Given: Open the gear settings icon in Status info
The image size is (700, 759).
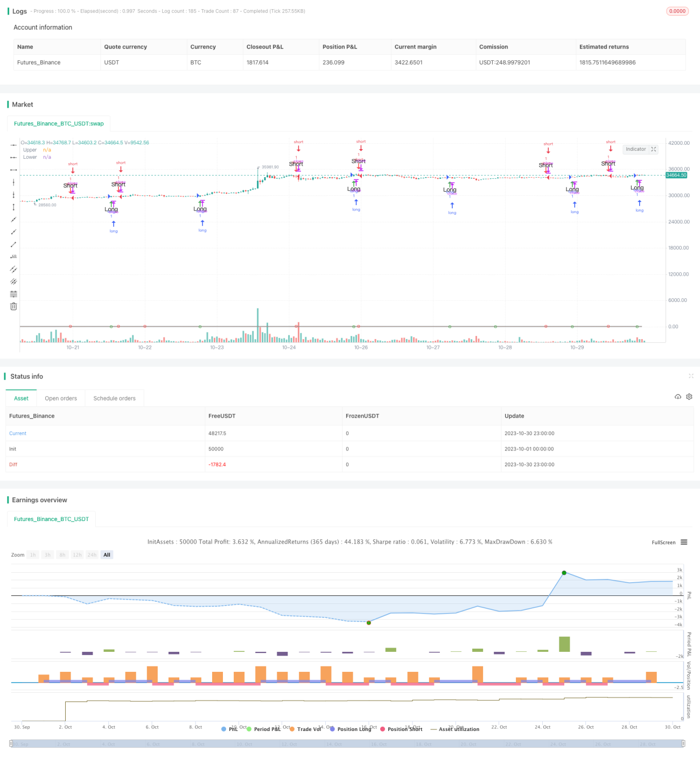Looking at the screenshot, I should point(689,397).
